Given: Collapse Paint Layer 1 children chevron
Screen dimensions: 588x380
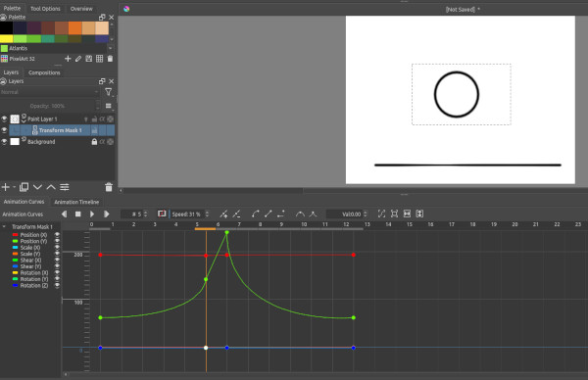Looking at the screenshot, I should 24,121.
